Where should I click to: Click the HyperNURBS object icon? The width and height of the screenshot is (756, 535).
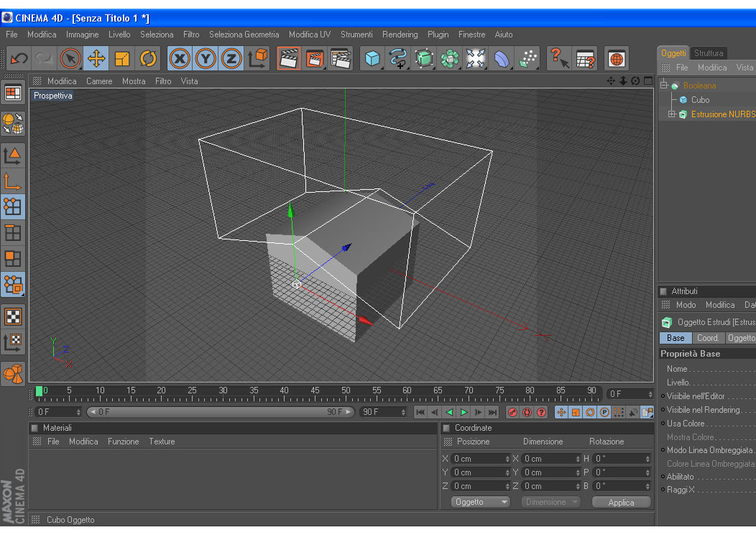point(424,58)
